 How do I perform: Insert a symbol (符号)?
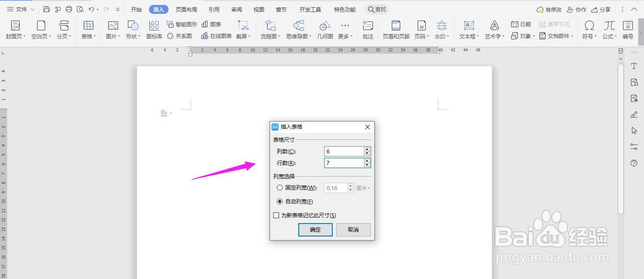point(589,30)
